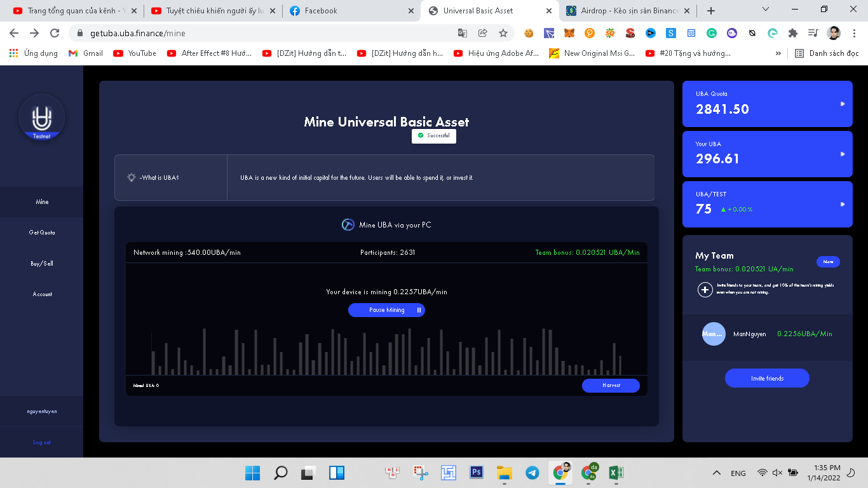Open the Ứng dụng apps shortcut
The height and width of the screenshot is (488, 868).
pos(34,53)
